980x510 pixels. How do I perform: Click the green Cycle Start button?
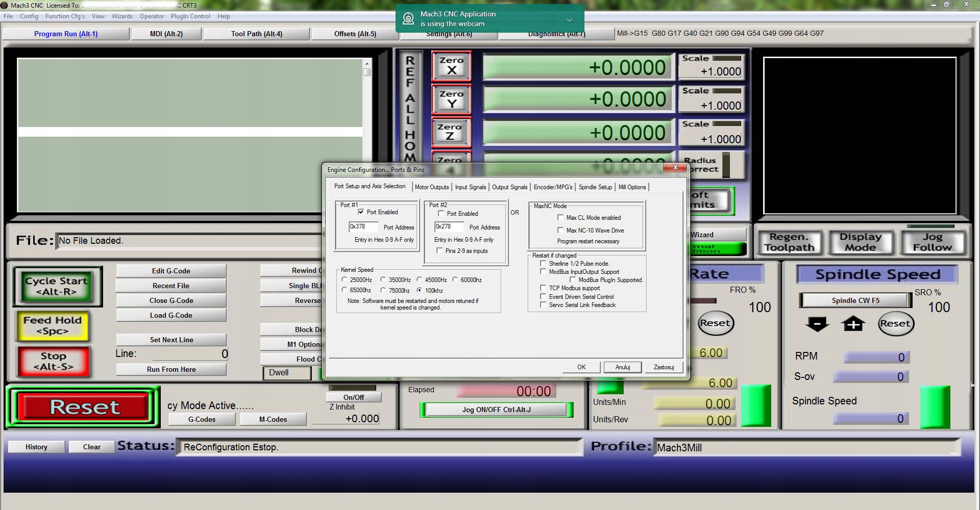click(57, 286)
